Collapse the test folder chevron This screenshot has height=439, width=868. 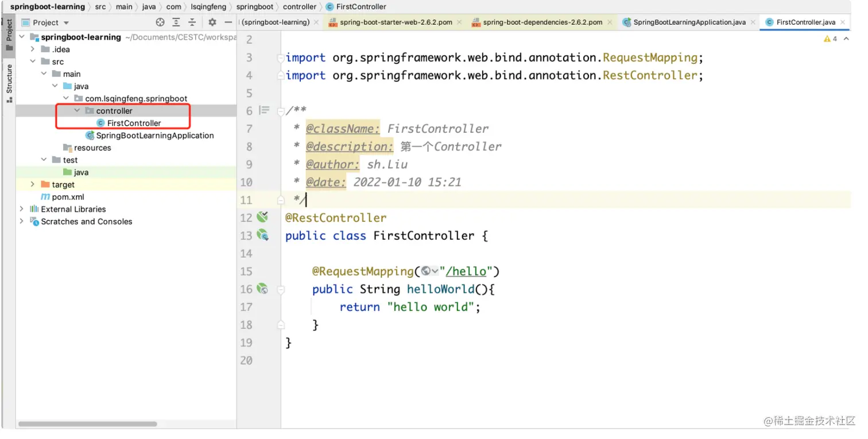tap(44, 160)
